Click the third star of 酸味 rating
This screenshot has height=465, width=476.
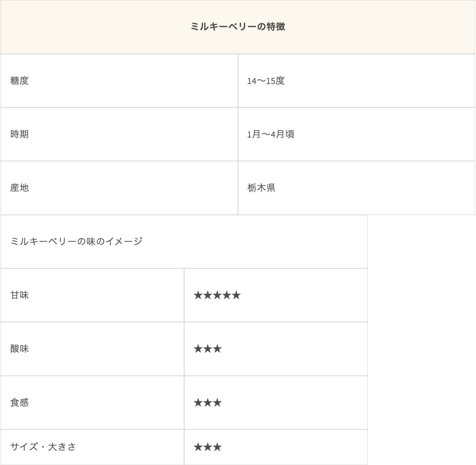216,349
